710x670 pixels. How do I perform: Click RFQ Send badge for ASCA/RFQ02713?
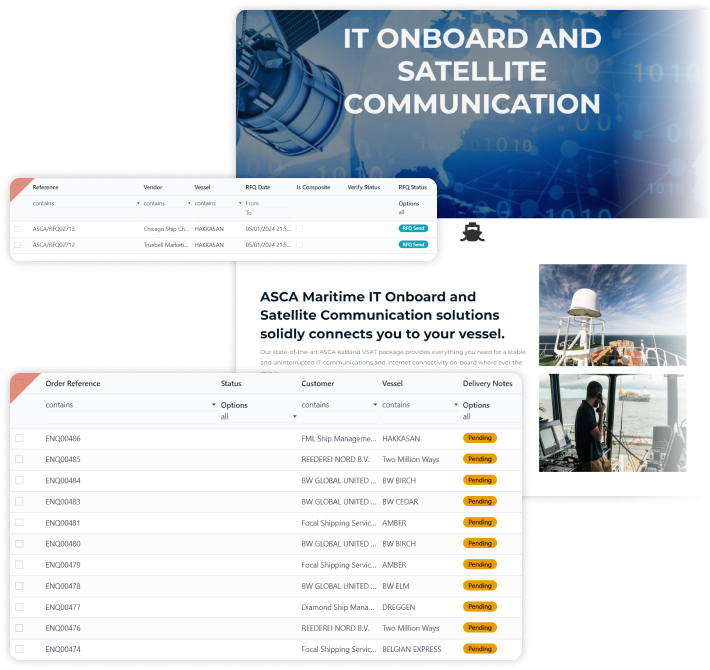[413, 228]
